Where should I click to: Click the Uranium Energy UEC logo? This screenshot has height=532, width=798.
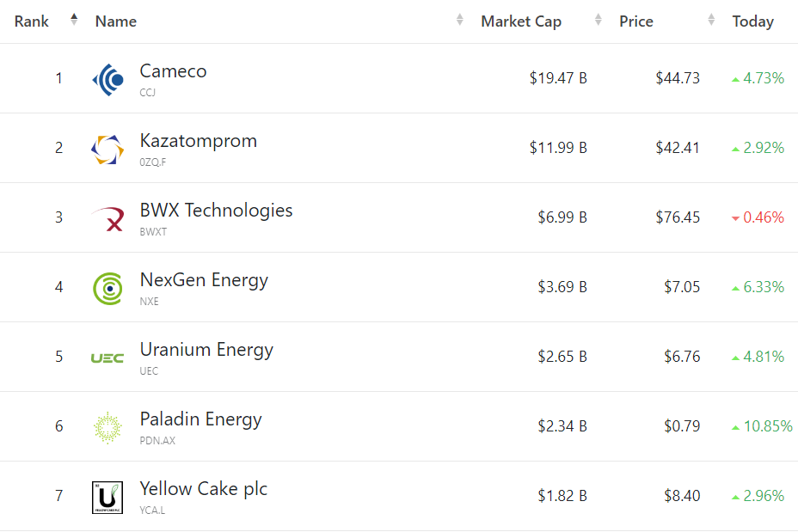pos(107,358)
